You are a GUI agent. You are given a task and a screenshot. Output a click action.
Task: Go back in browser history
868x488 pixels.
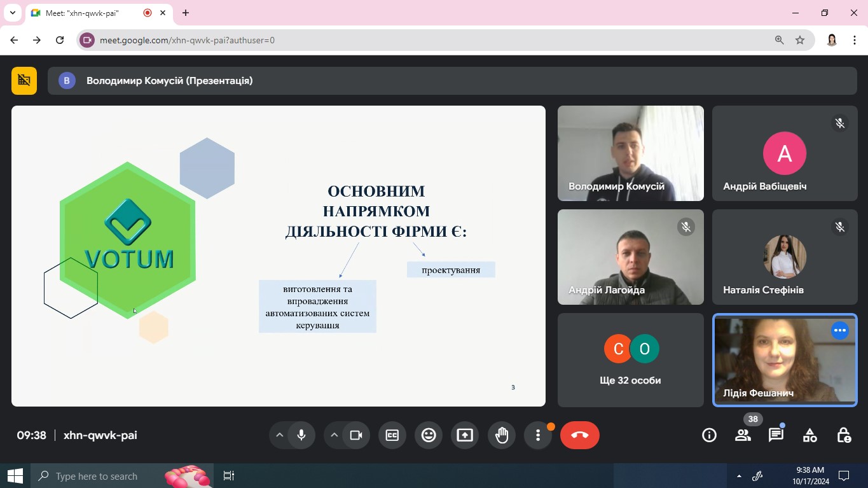[x=14, y=40]
